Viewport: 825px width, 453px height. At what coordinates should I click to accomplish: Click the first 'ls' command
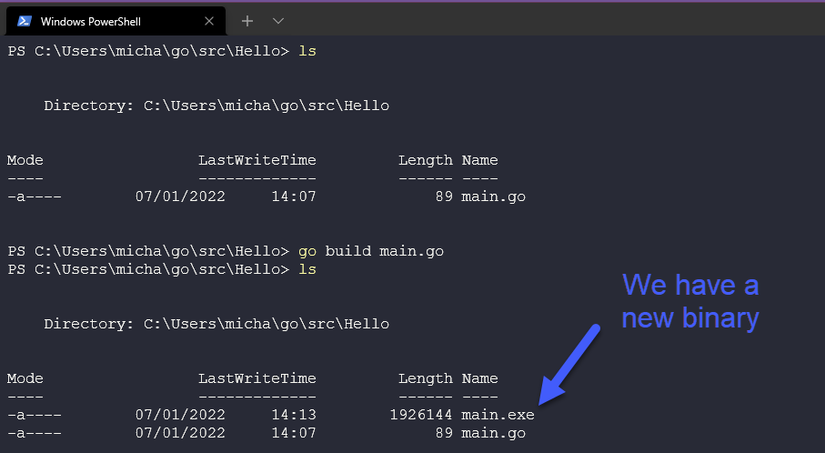point(307,50)
